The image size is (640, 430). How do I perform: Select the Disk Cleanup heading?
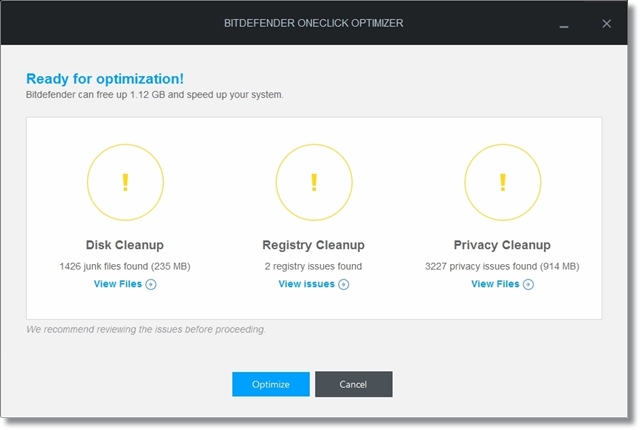click(x=124, y=245)
